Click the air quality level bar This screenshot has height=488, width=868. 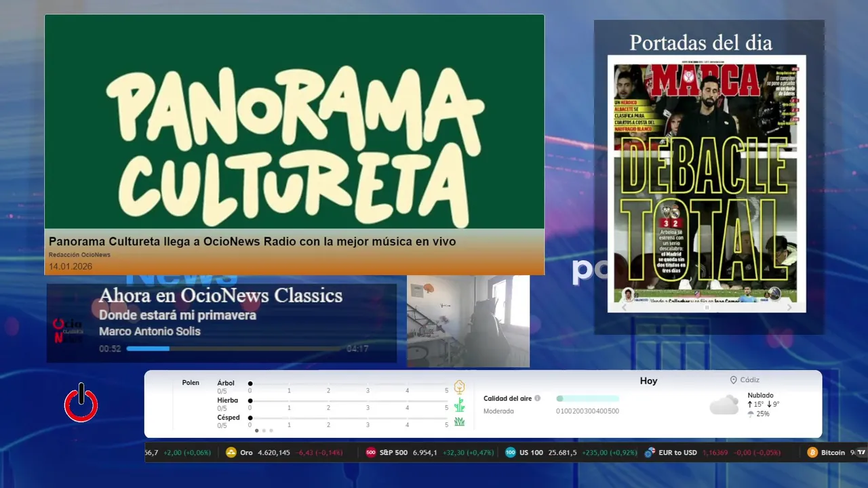(587, 399)
